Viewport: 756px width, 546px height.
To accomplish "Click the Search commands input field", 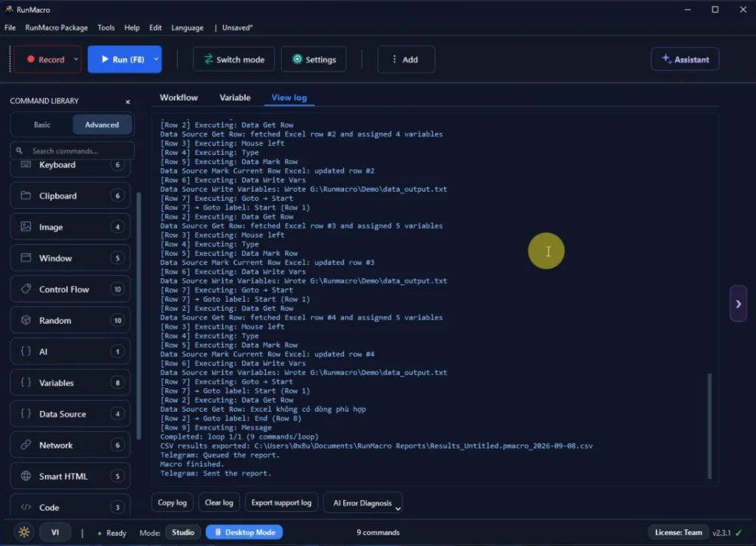I will point(72,151).
